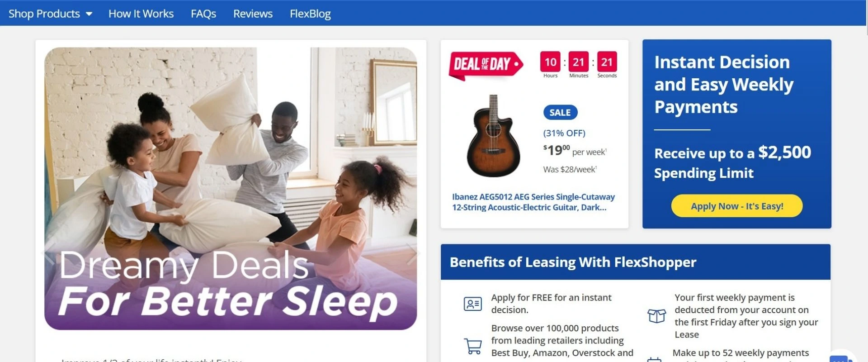Viewport: 868px width, 362px height.
Task: Click the ID card apply icon
Action: (473, 304)
